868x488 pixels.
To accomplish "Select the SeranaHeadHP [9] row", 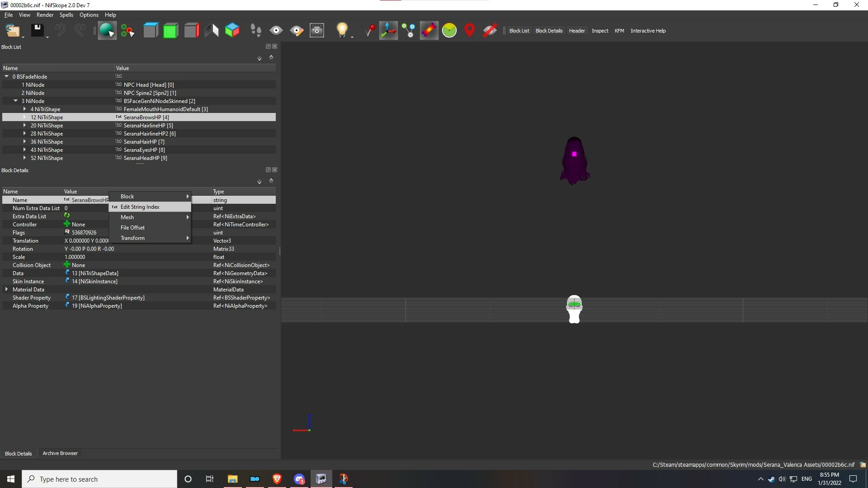I will click(139, 158).
